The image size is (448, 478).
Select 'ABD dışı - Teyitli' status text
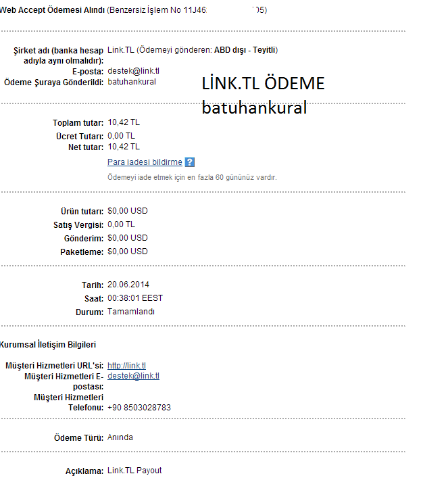click(245, 50)
